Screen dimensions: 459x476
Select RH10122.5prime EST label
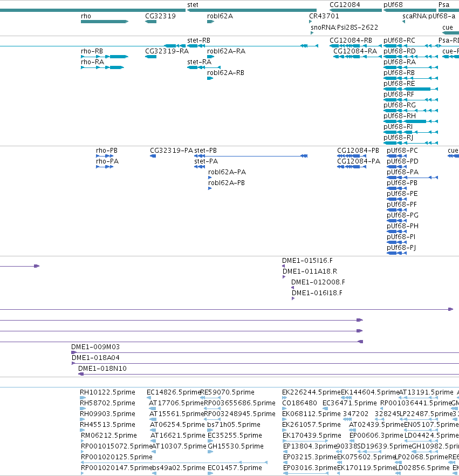(107, 392)
